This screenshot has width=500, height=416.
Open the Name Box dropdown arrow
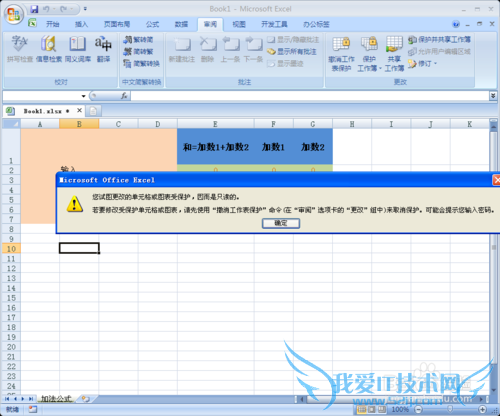click(x=83, y=96)
